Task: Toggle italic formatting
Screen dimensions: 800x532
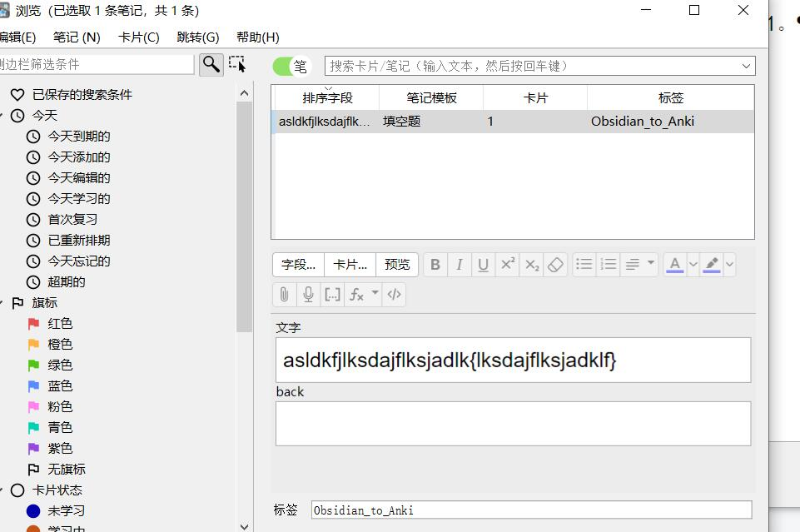Action: point(459,264)
